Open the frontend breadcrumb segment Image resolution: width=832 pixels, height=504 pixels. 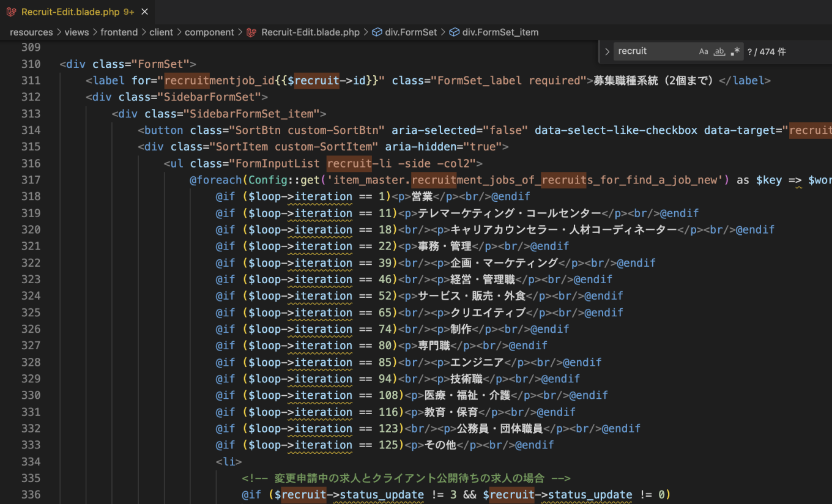119,32
